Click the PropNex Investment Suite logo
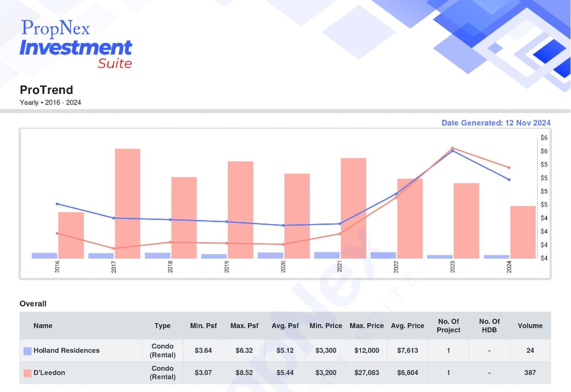Image resolution: width=571 pixels, height=392 pixels. click(76, 44)
